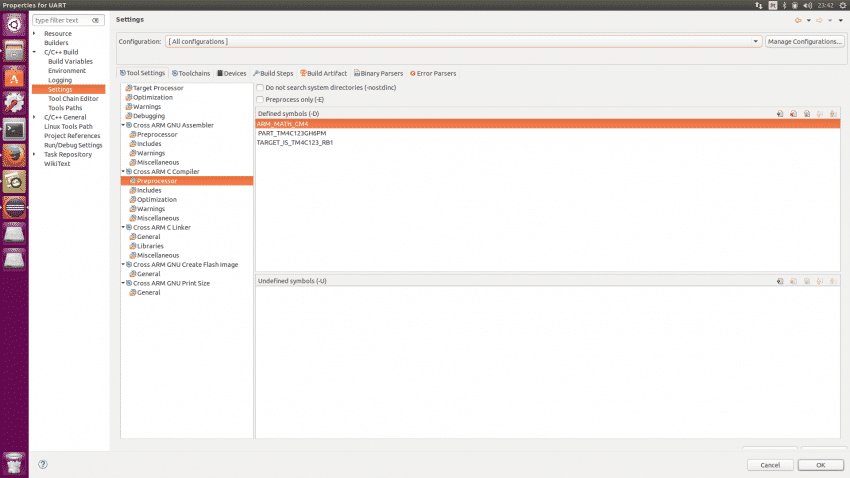
Task: Select the ARM_MATH_CM4 symbol
Action: coord(548,124)
